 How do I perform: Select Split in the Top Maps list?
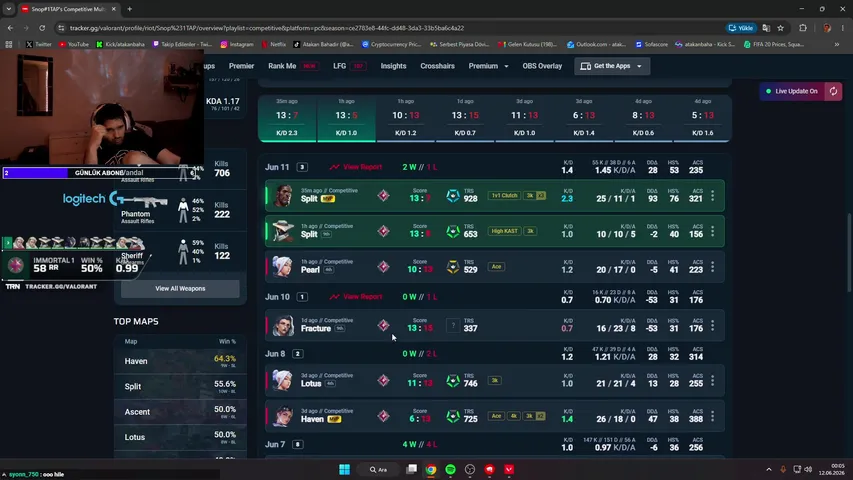coord(180,386)
